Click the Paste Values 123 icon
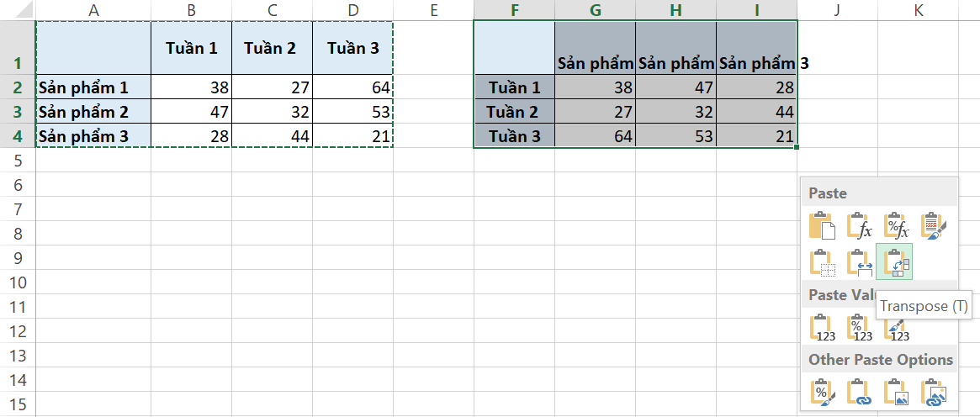This screenshot has width=980, height=417. pyautogui.click(x=821, y=326)
